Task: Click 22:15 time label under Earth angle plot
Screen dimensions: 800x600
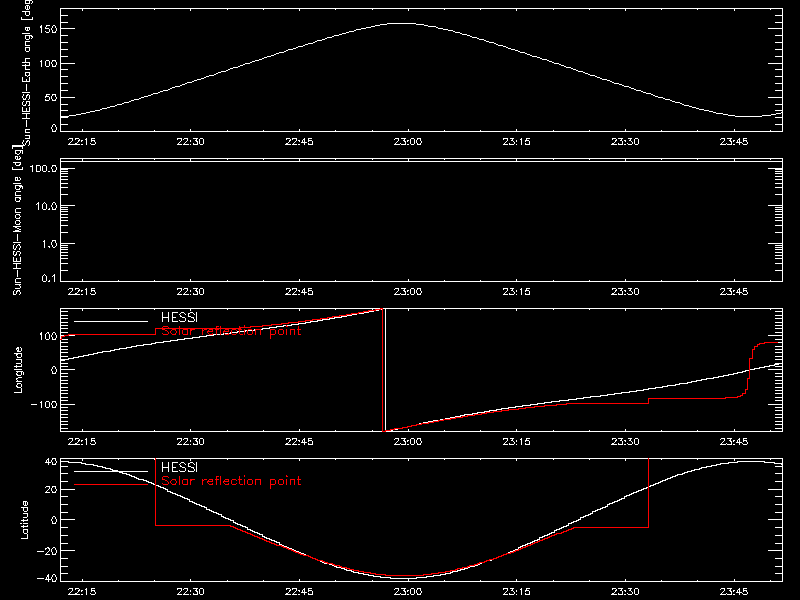Action: click(x=82, y=141)
